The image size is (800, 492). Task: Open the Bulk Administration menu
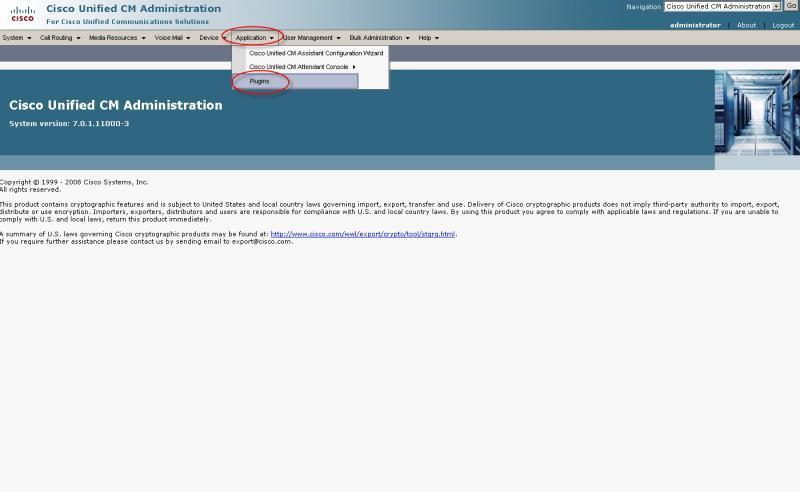click(379, 38)
